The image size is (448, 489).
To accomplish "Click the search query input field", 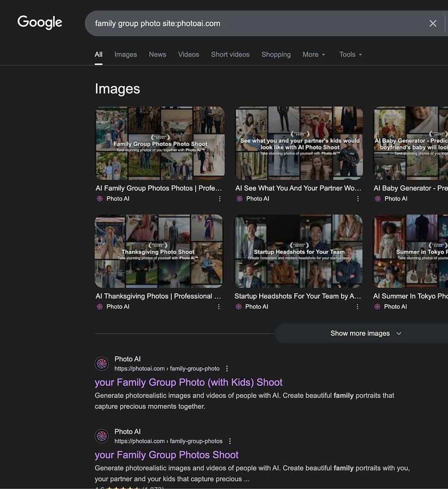I will (x=254, y=23).
